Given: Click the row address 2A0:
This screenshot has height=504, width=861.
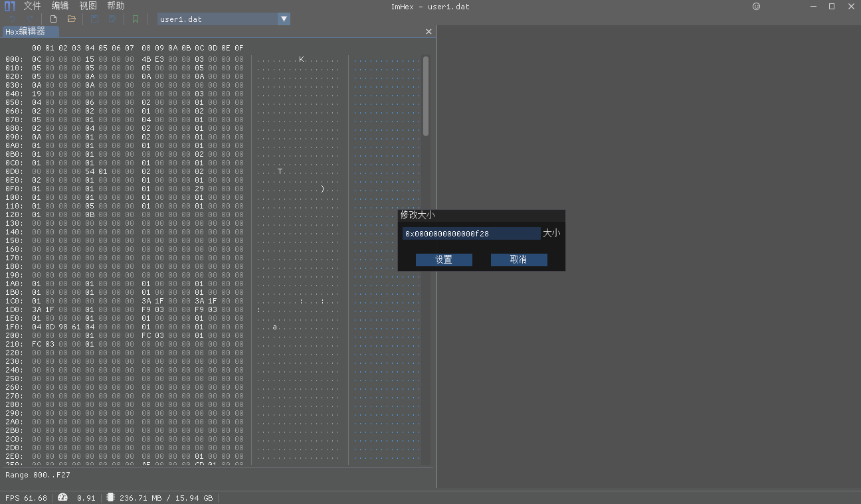Looking at the screenshot, I should coord(14,422).
